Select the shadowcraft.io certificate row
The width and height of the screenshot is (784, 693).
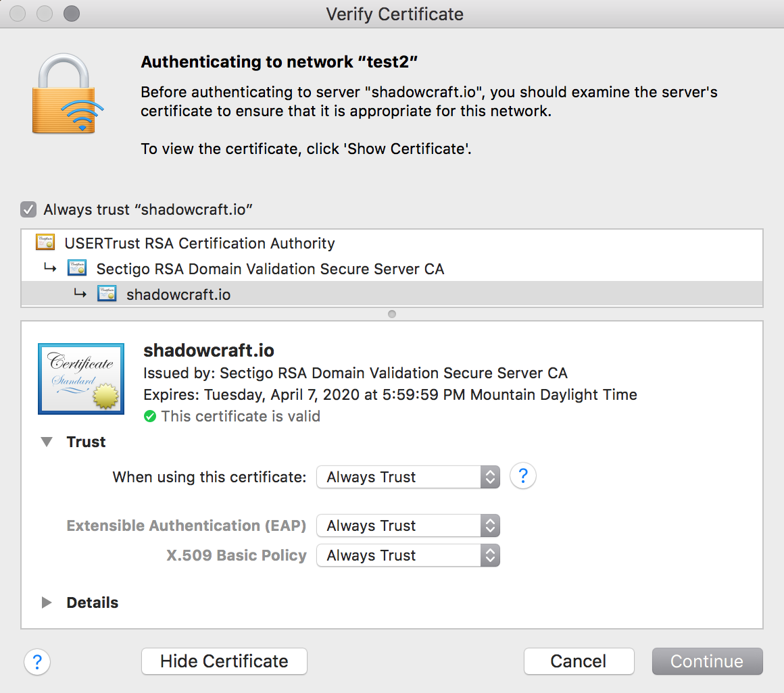[391, 294]
